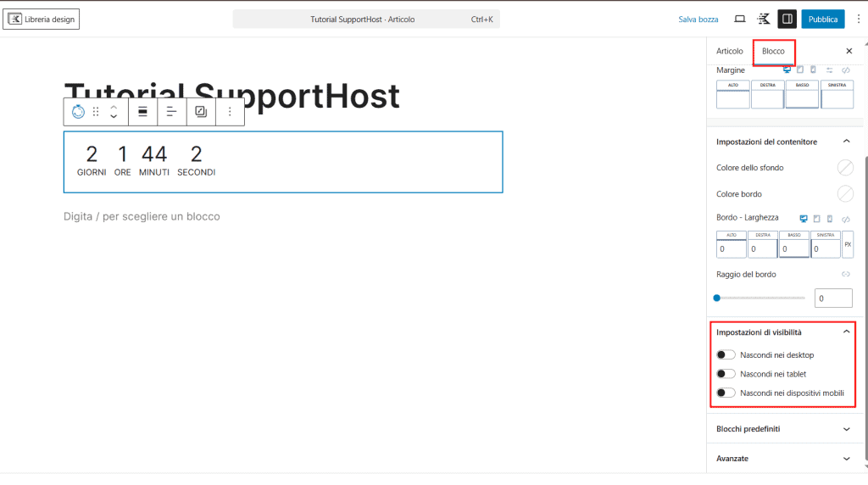Click border width ALTO input field
868x485 pixels.
[732, 248]
